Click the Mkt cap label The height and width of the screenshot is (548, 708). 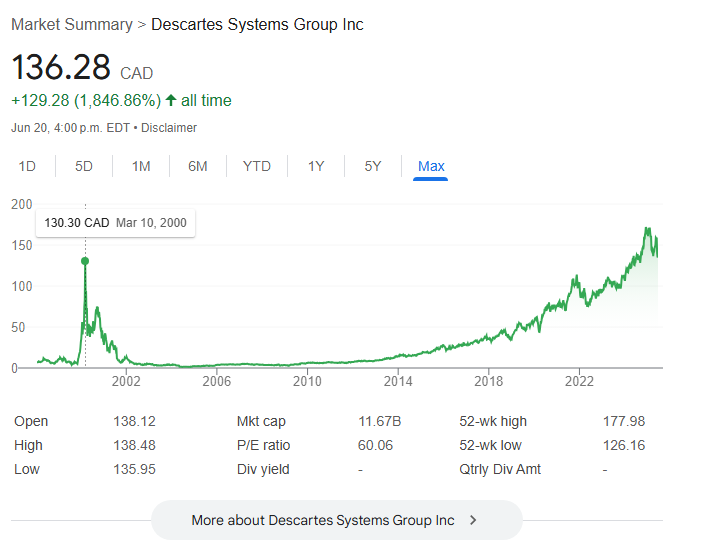pyautogui.click(x=261, y=421)
